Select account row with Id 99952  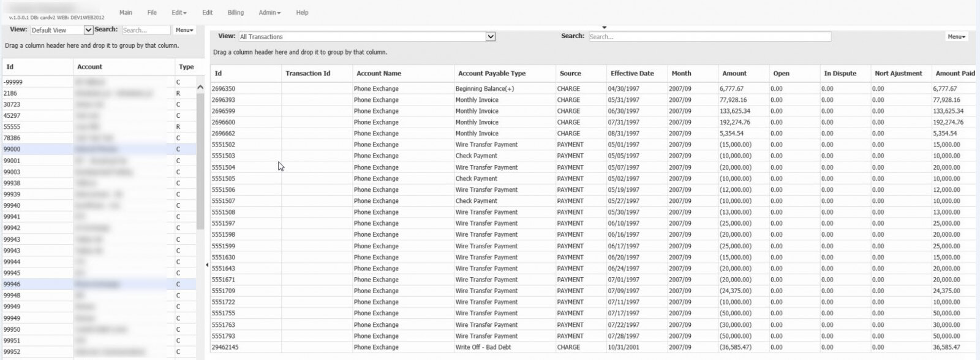[x=99, y=352]
